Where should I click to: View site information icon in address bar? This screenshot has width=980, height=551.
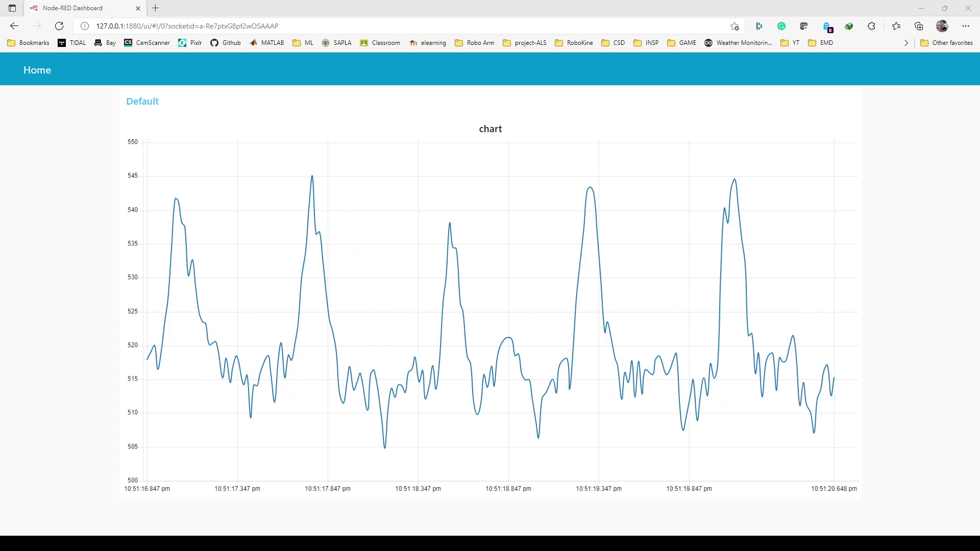pyautogui.click(x=85, y=26)
